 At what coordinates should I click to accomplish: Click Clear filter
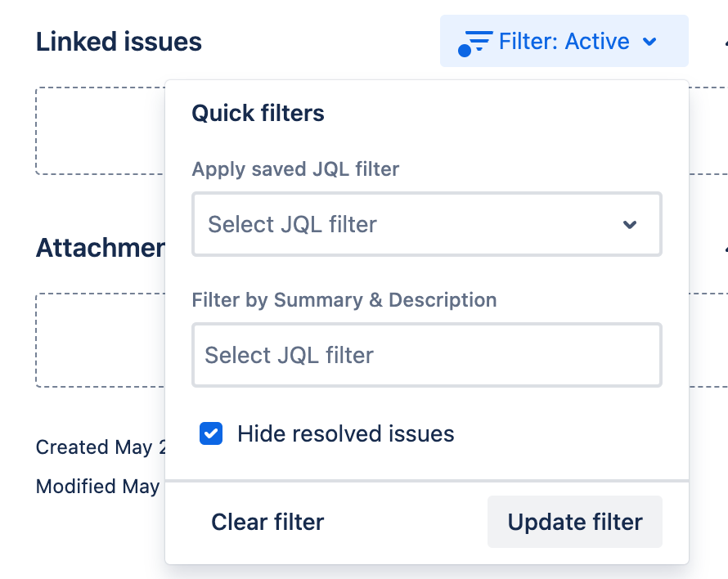point(267,522)
